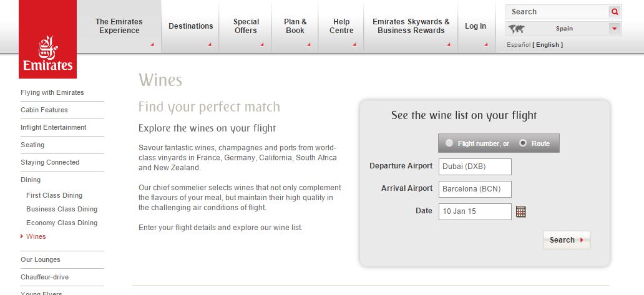Image resolution: width=644 pixels, height=295 pixels.
Task: Click the red search magnifier icon
Action: (615, 12)
